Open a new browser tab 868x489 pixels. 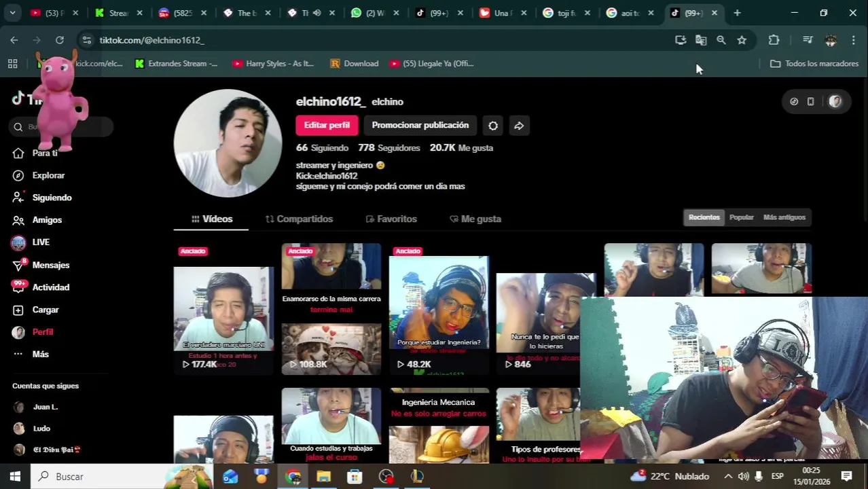coord(737,12)
